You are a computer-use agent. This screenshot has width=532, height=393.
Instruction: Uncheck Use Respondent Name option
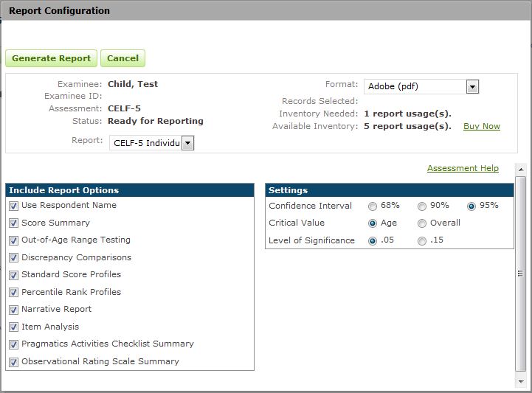point(14,206)
